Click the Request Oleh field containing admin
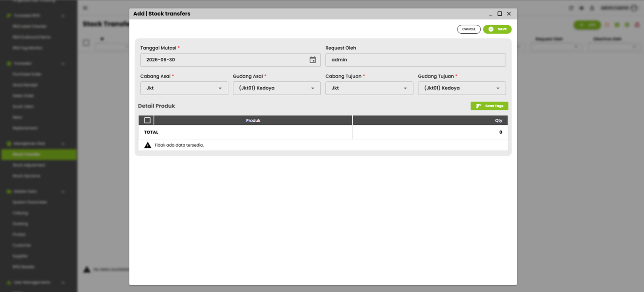The width and height of the screenshot is (644, 292). [x=416, y=60]
